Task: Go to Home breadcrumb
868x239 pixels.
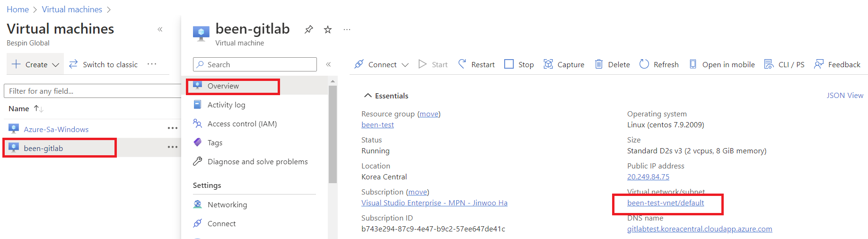Action: 18,9
